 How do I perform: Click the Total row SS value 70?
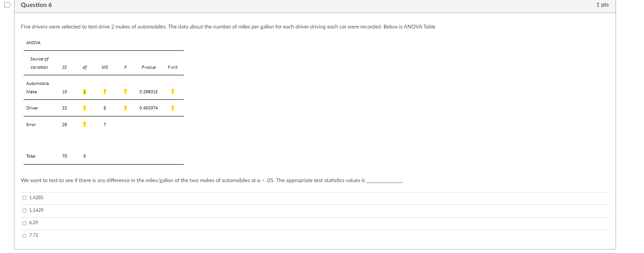tap(64, 155)
